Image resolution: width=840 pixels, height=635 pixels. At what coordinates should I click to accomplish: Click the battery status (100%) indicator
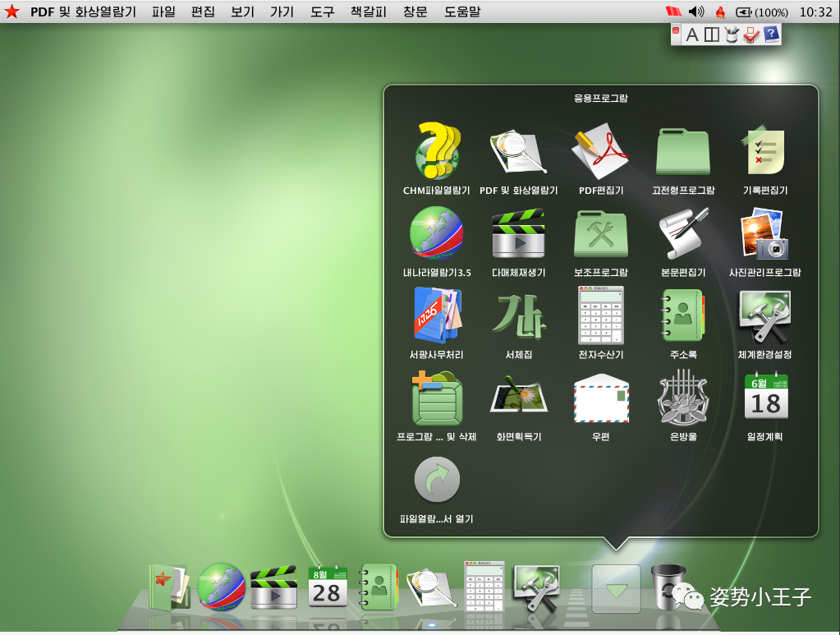click(762, 12)
